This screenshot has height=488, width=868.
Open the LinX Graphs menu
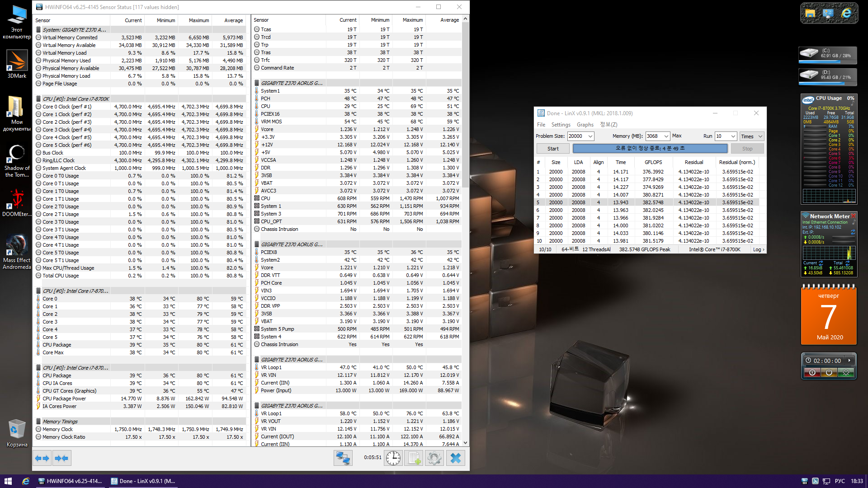(585, 125)
